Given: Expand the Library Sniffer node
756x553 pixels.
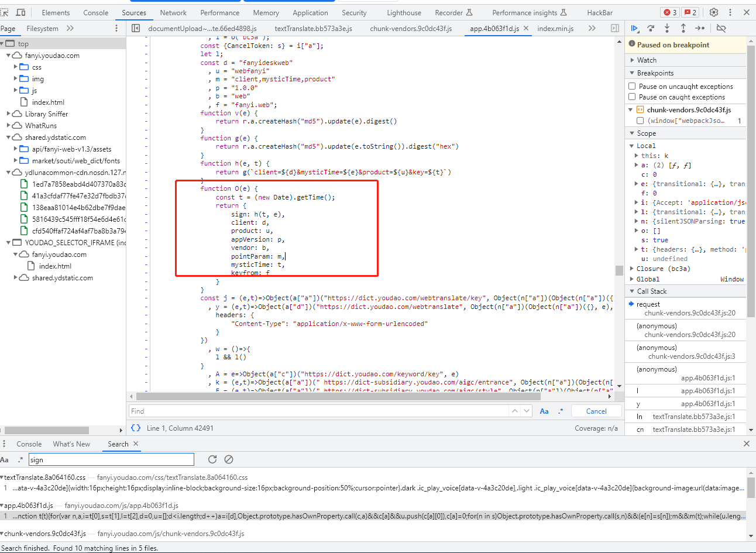Looking at the screenshot, I should pyautogui.click(x=9, y=114).
